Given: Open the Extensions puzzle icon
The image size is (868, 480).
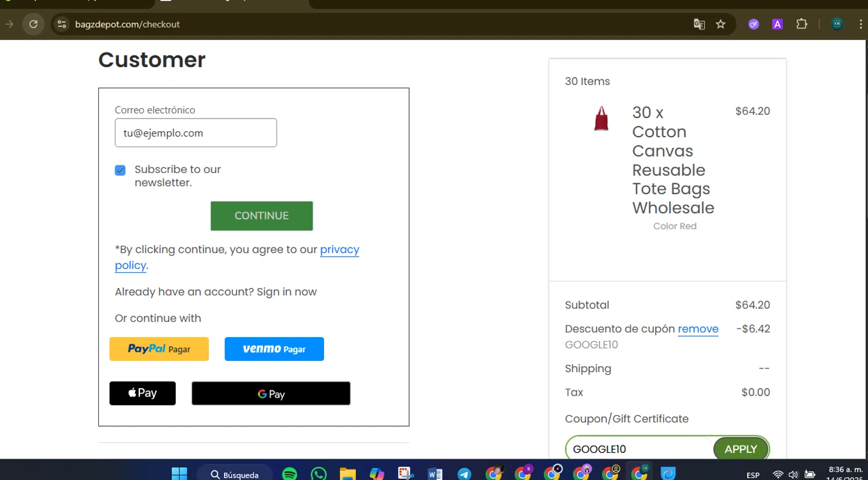Looking at the screenshot, I should point(801,24).
